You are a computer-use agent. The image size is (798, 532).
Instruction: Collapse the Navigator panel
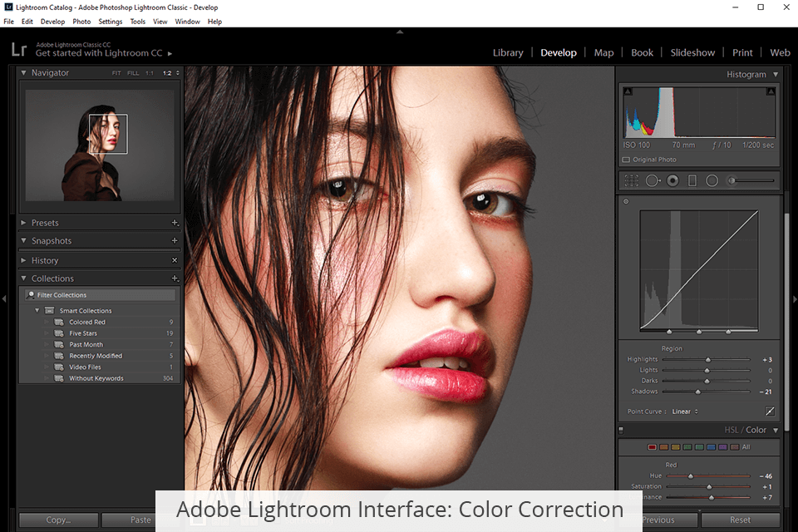(23, 73)
